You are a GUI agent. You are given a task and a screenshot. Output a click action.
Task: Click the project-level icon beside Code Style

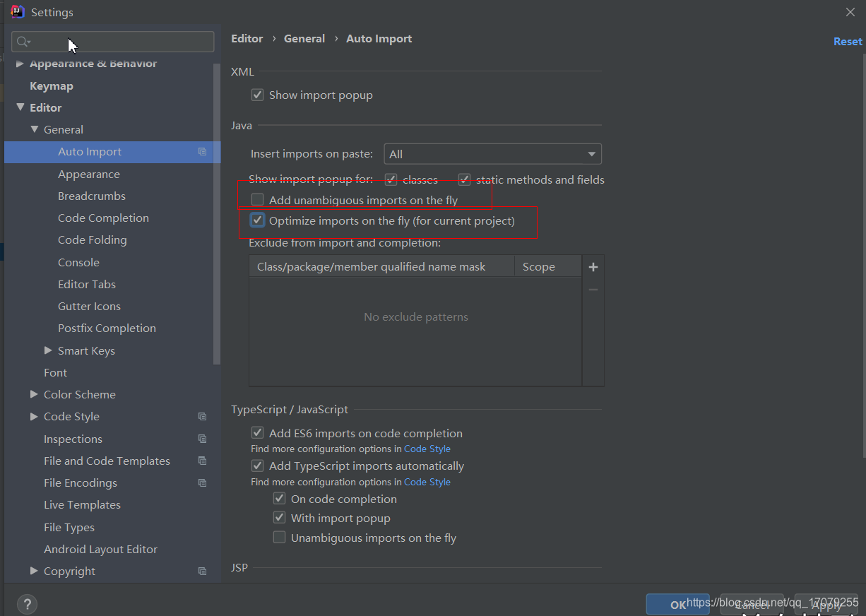tap(203, 417)
